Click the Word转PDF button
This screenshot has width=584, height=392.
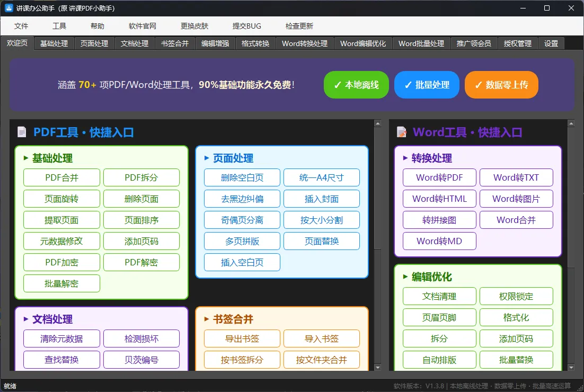coord(439,177)
